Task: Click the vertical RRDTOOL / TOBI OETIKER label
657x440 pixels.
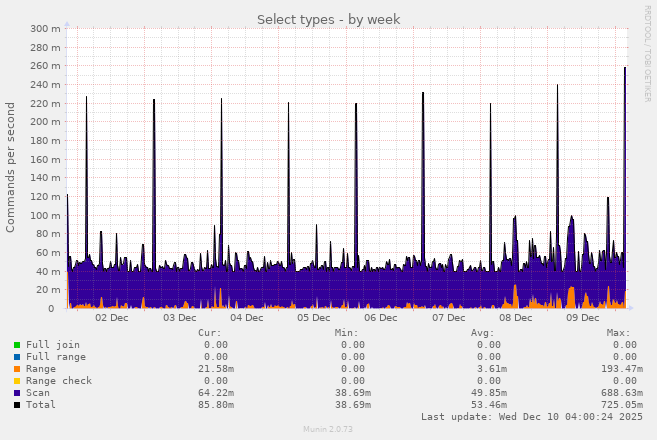Action: [x=648, y=53]
